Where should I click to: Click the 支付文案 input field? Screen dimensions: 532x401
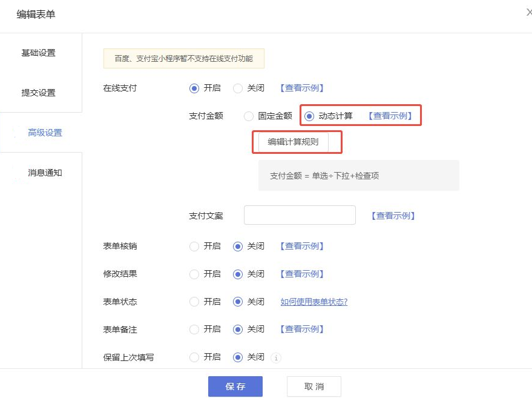(299, 215)
